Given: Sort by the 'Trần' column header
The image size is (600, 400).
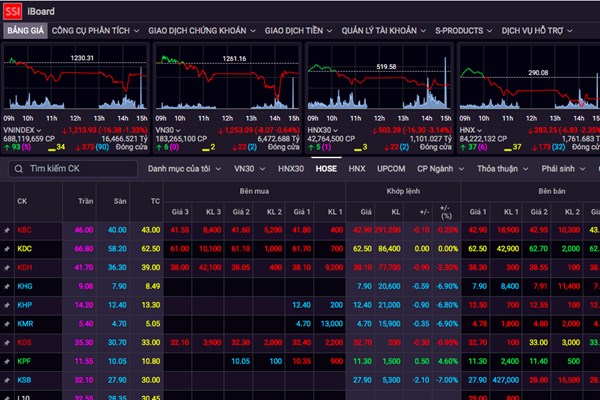Looking at the screenshot, I should [85, 201].
